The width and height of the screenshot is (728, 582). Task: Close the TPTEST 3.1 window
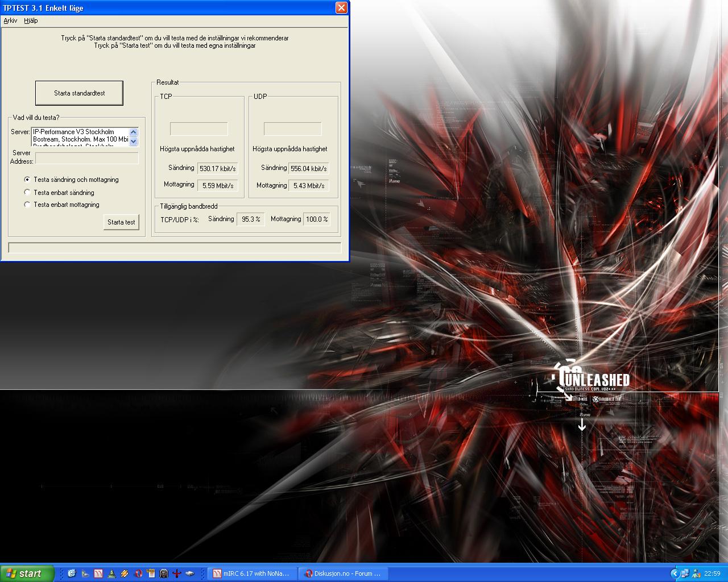pos(341,7)
